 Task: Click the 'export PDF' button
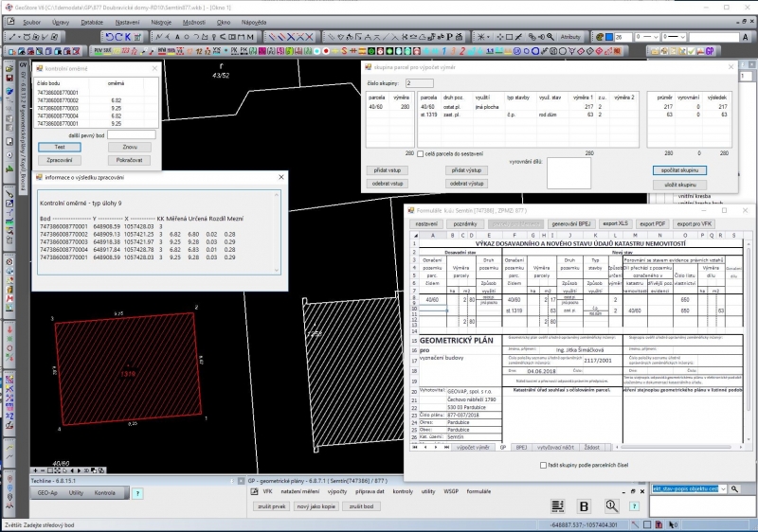(x=653, y=224)
